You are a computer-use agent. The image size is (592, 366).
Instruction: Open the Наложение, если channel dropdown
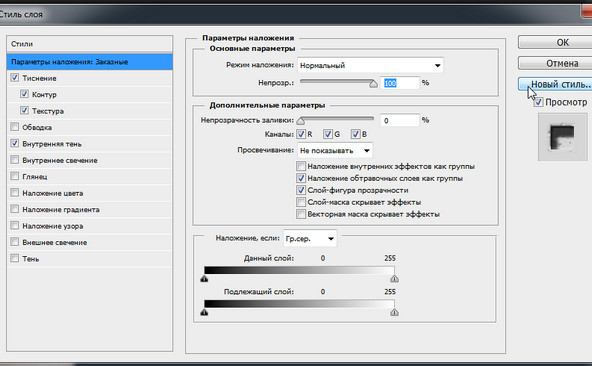pyautogui.click(x=310, y=239)
